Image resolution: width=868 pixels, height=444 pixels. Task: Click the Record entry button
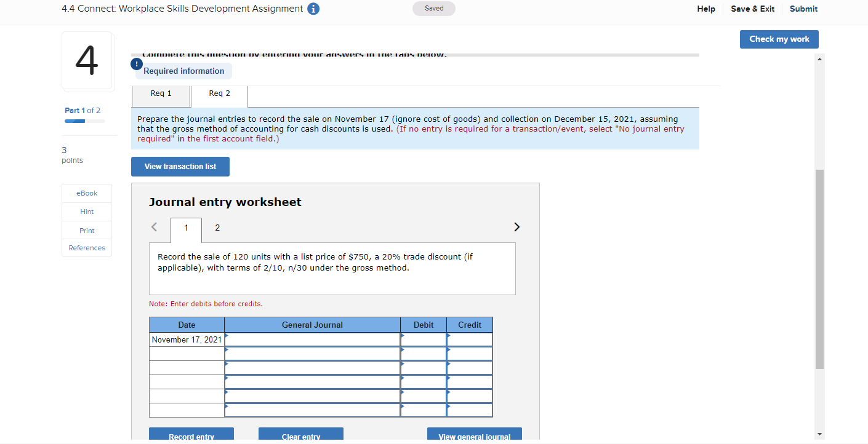(191, 434)
